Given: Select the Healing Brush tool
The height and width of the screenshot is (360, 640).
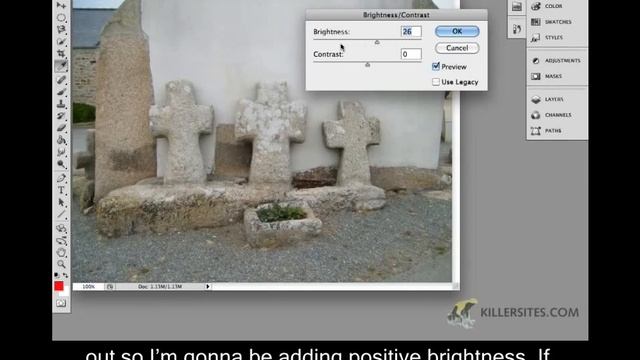Looking at the screenshot, I should tap(61, 80).
